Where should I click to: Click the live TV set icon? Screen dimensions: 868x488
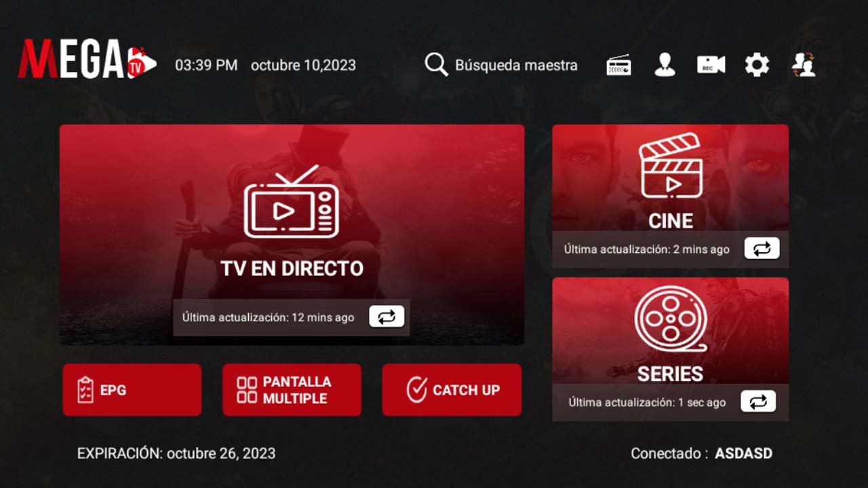point(292,202)
